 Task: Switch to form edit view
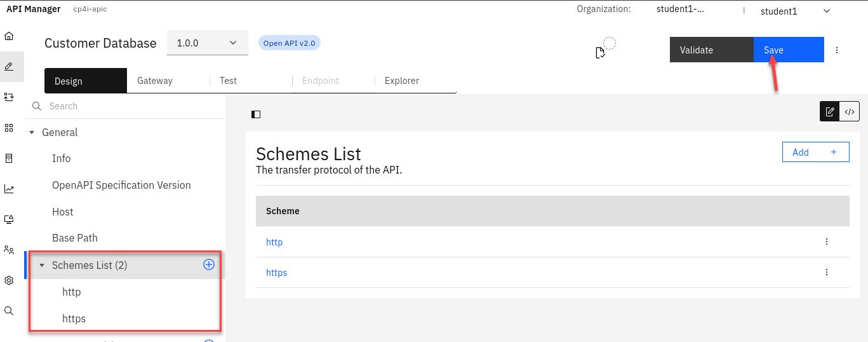pyautogui.click(x=830, y=112)
